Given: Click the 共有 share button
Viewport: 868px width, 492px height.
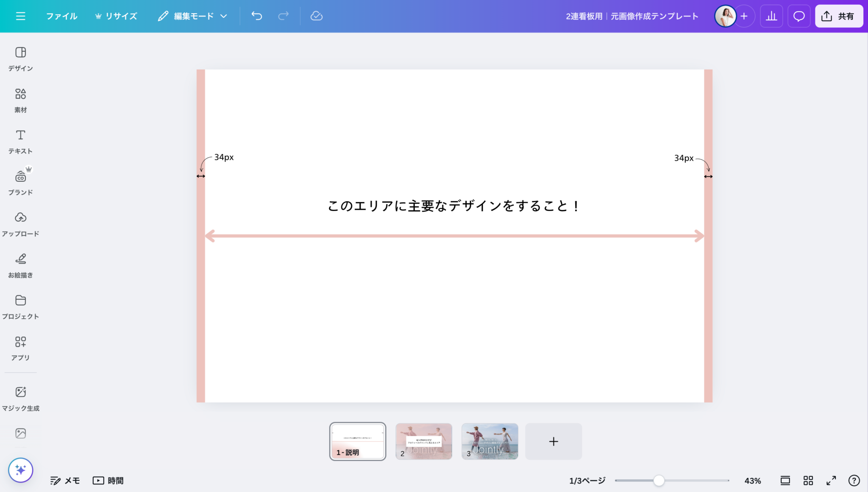Looking at the screenshot, I should (x=839, y=16).
